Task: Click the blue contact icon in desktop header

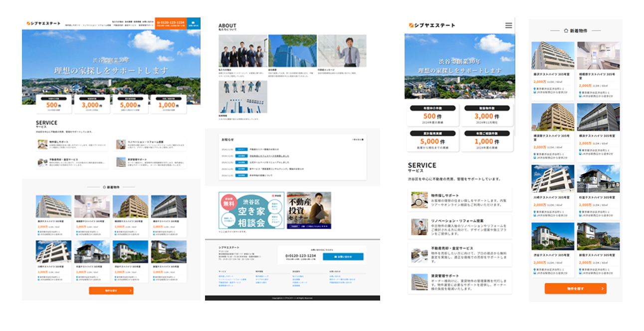Action: [194, 23]
